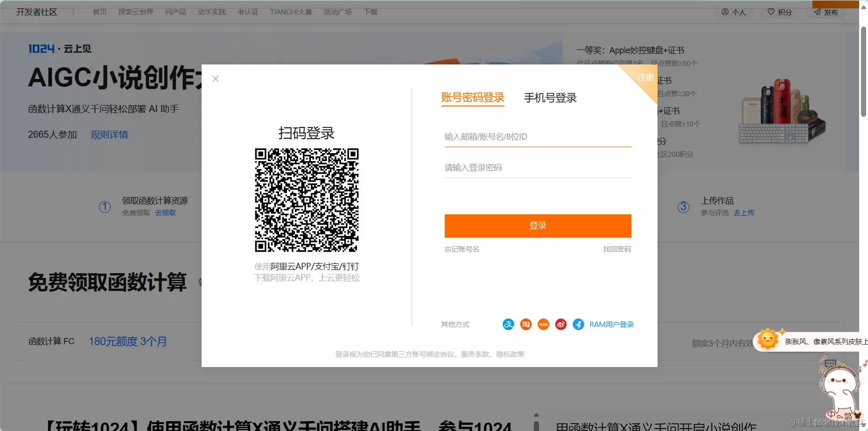
Task: Select Taobao login icon
Action: 525,324
